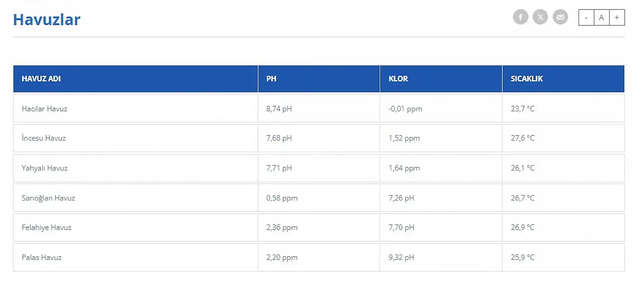644x307 pixels.
Task: Decrease font size with minus button
Action: tap(586, 17)
